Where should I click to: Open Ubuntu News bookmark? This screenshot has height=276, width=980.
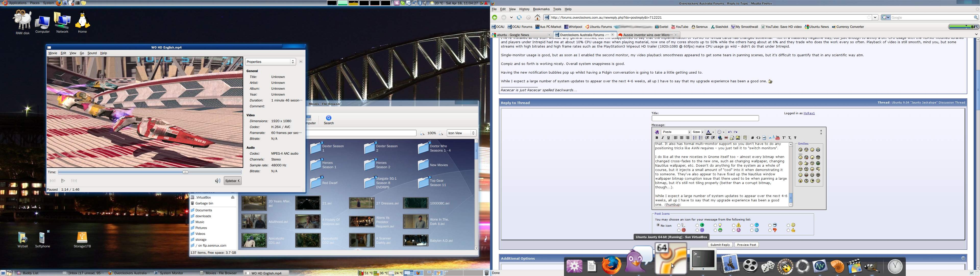point(816,27)
